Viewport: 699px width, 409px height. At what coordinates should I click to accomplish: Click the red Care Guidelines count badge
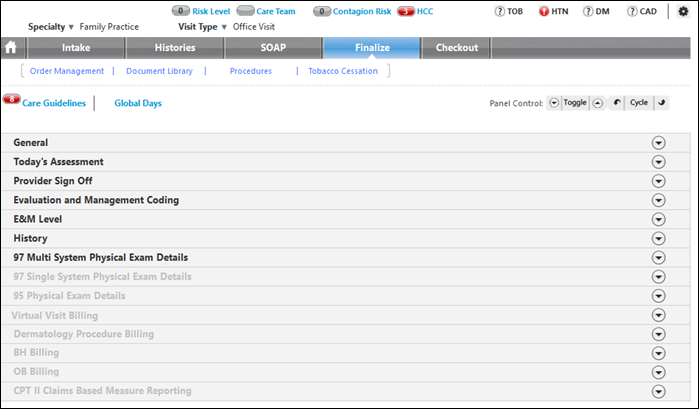pos(12,99)
